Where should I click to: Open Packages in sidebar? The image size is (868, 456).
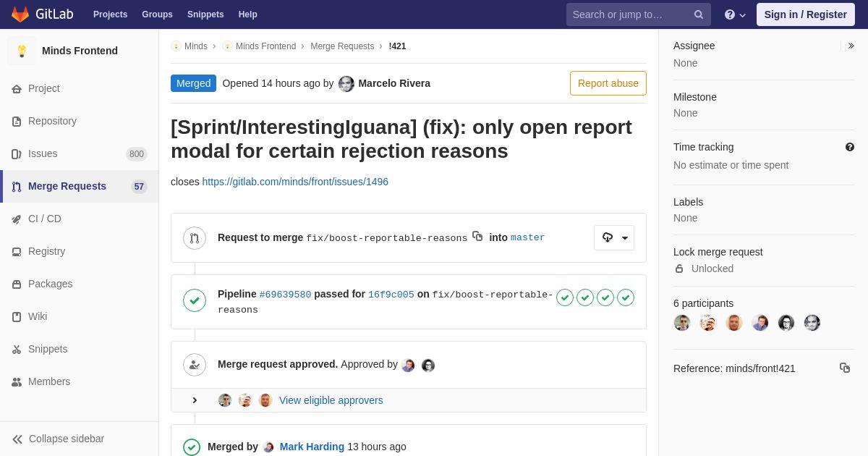[80, 284]
